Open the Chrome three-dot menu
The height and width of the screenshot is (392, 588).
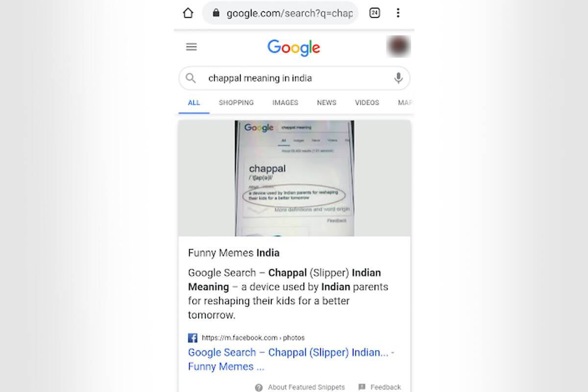398,13
